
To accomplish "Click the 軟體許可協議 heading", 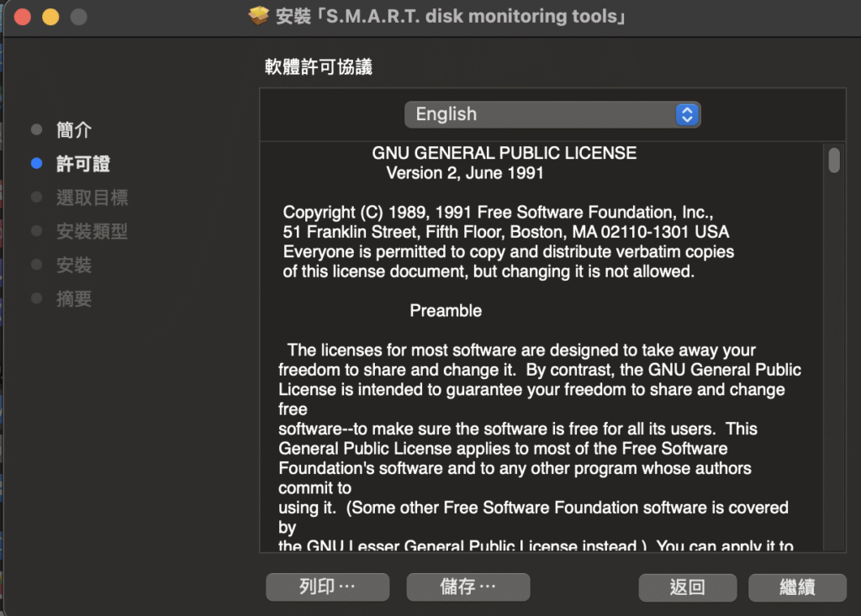I will point(319,67).
